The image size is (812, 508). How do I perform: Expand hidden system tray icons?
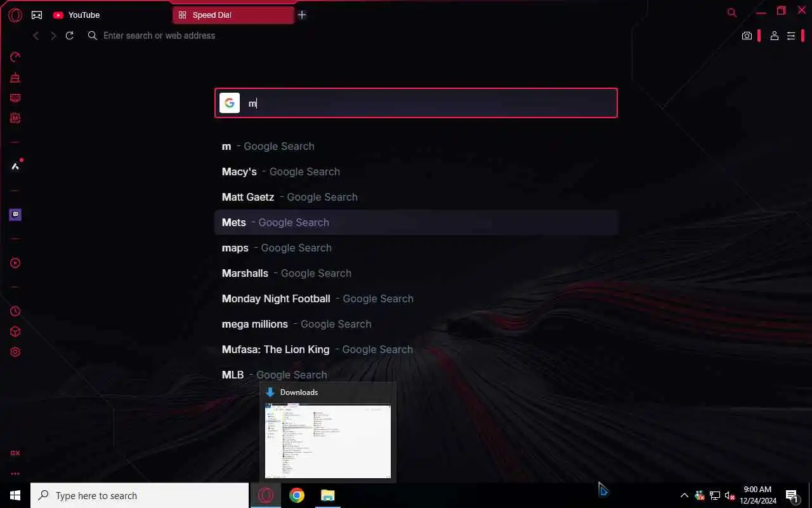point(684,495)
